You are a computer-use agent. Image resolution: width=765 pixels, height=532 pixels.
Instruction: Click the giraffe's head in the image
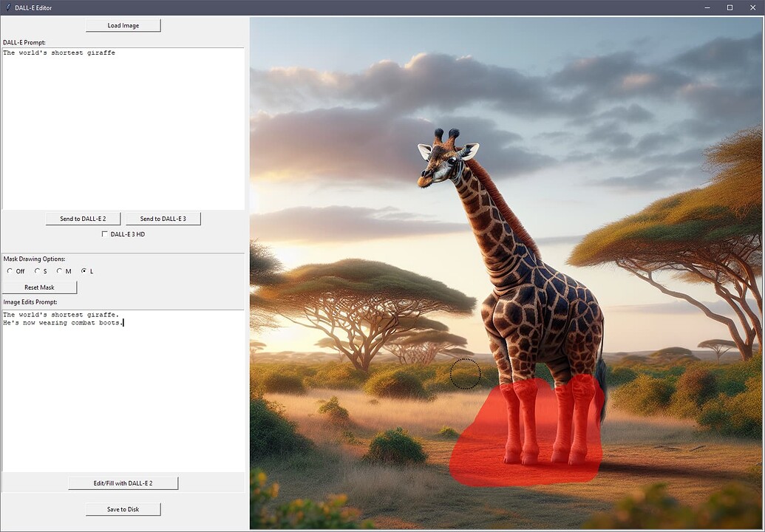tap(446, 158)
